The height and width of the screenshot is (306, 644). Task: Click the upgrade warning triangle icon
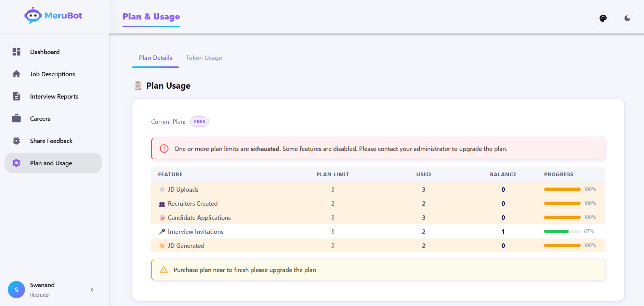[x=164, y=270]
